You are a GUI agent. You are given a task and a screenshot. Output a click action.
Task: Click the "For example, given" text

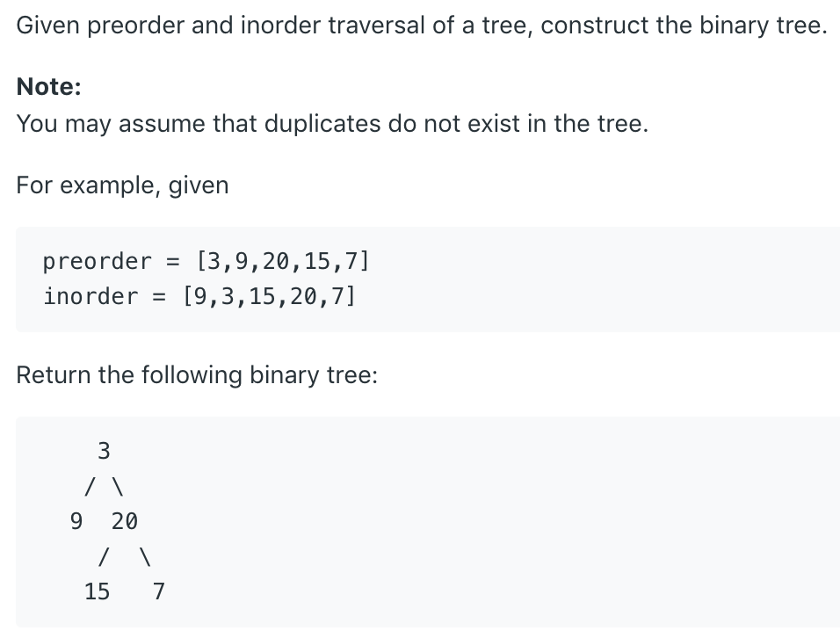pos(122,185)
